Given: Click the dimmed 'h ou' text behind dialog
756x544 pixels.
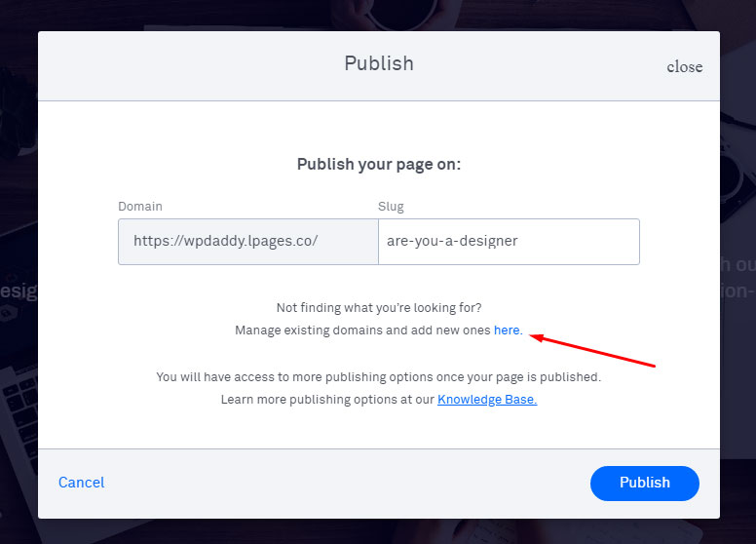Looking at the screenshot, I should click(737, 265).
